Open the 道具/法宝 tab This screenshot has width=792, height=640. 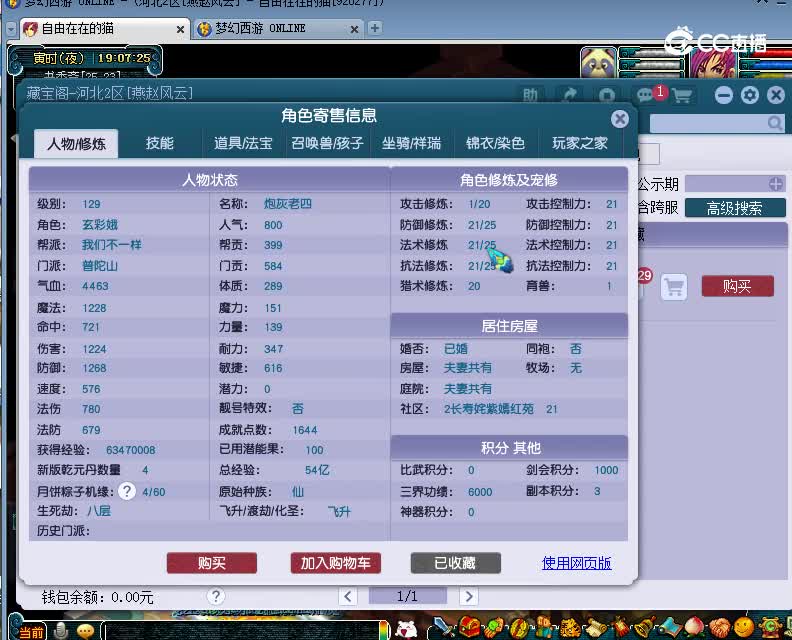tap(243, 143)
